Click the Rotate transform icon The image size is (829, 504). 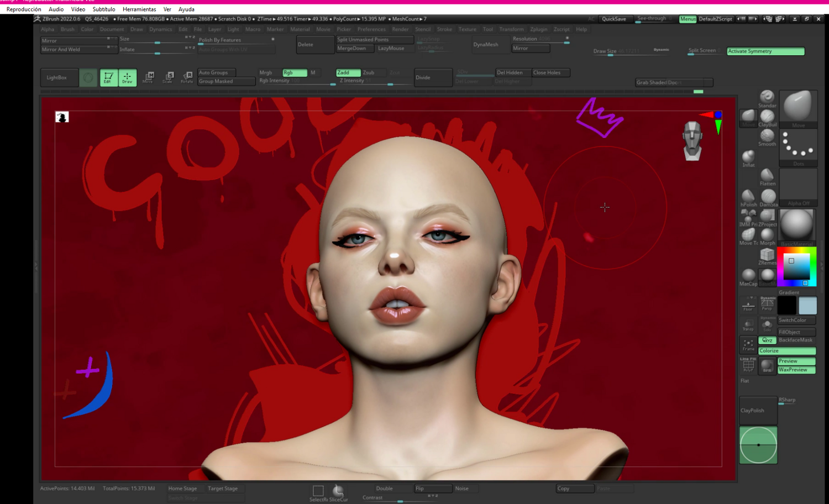(x=187, y=77)
